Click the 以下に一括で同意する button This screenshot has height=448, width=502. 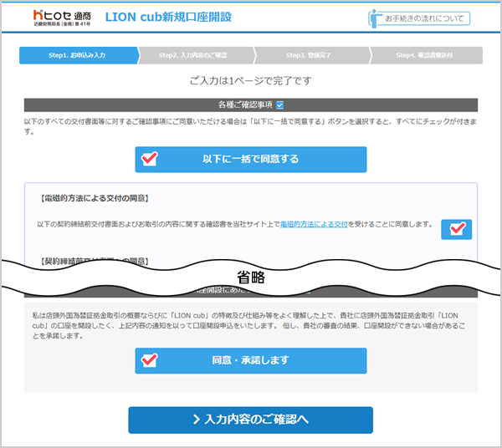[251, 160]
